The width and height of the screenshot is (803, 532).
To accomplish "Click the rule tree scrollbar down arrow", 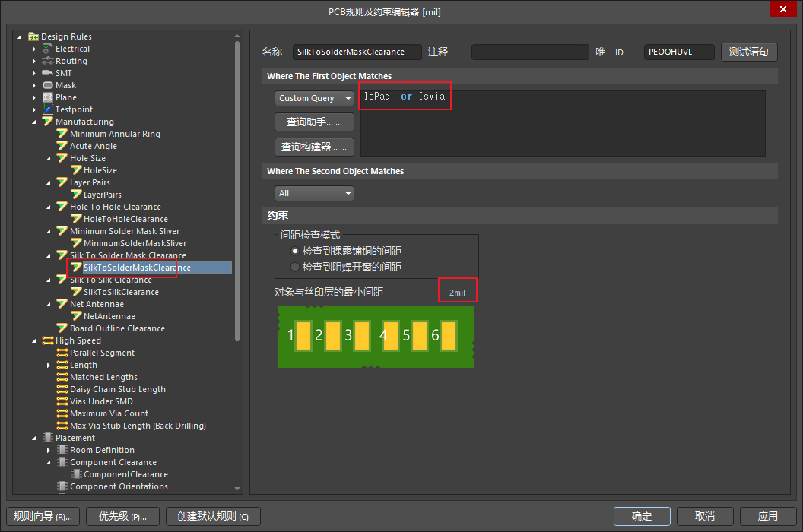I will 237,489.
